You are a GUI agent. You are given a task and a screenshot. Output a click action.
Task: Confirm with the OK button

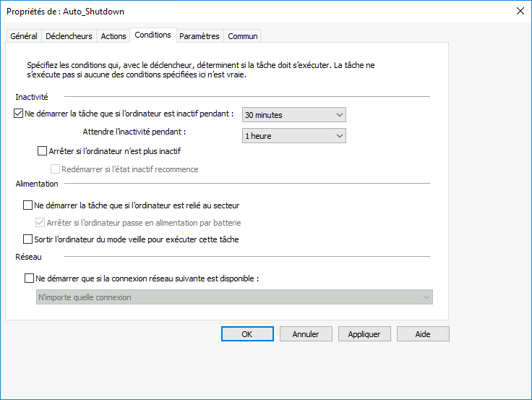[247, 334]
